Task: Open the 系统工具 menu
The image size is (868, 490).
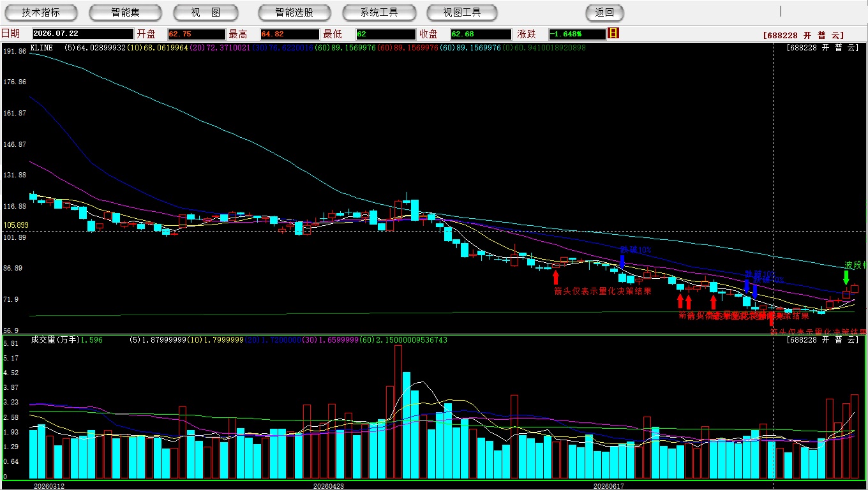Action: pyautogui.click(x=379, y=12)
